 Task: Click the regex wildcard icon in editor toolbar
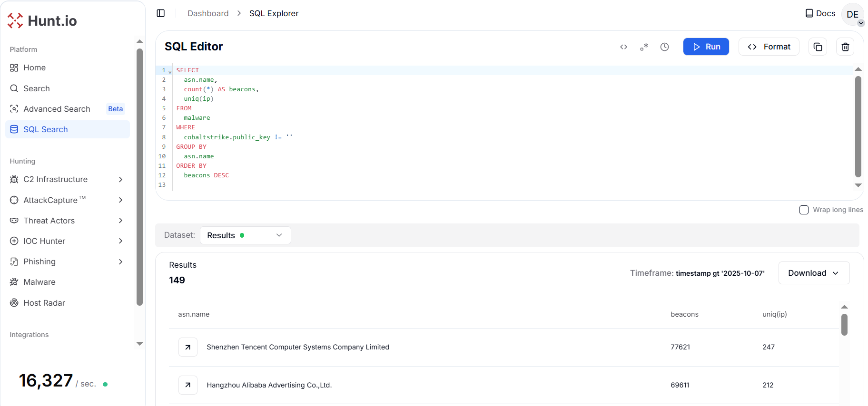644,47
